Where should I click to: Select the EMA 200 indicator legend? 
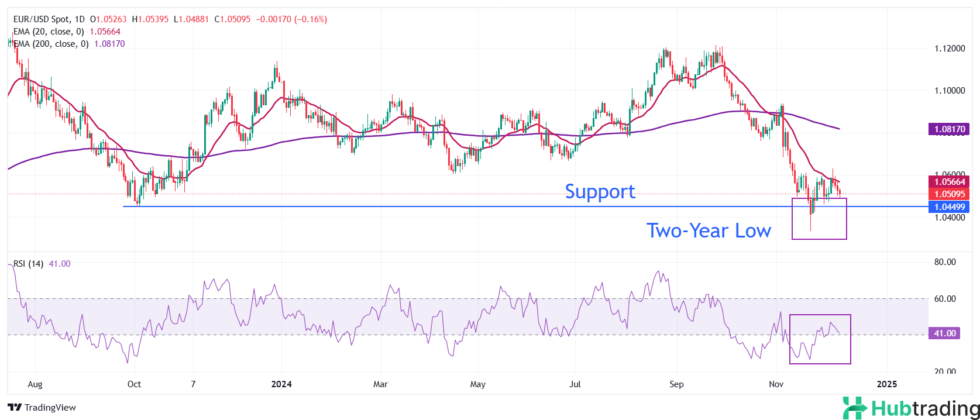(x=51, y=44)
